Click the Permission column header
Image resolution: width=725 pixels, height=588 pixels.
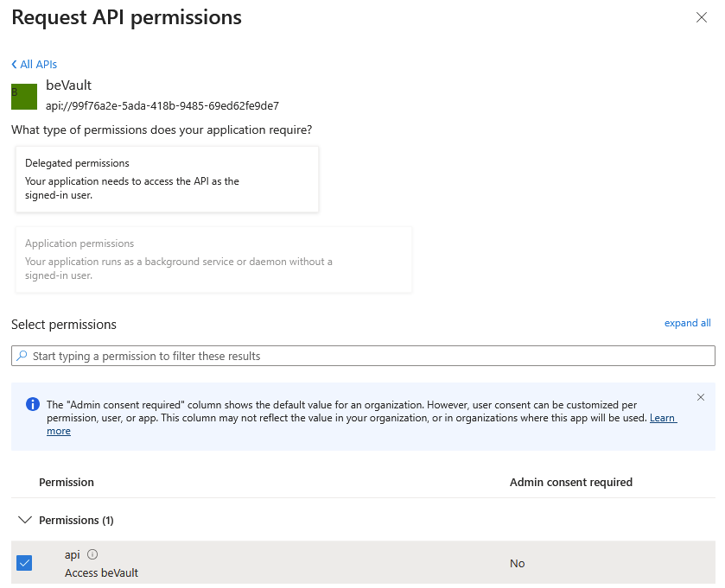click(67, 482)
